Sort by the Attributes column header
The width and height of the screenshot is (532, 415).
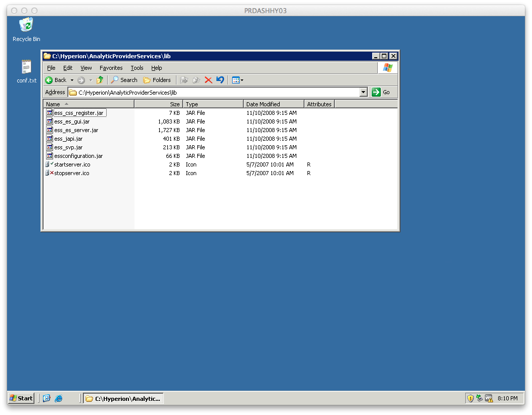pyautogui.click(x=319, y=104)
